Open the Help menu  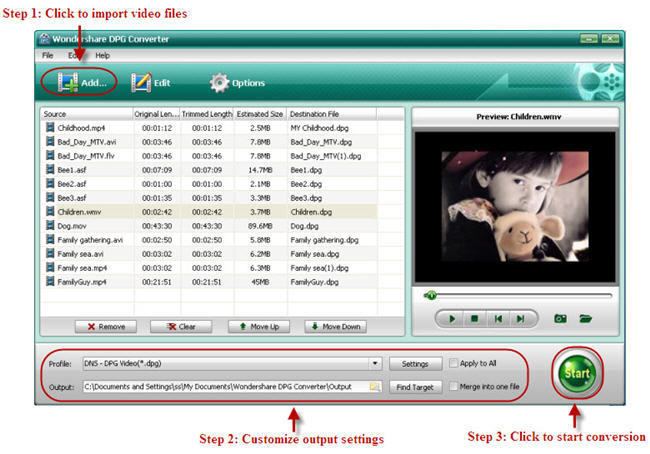coord(102,55)
